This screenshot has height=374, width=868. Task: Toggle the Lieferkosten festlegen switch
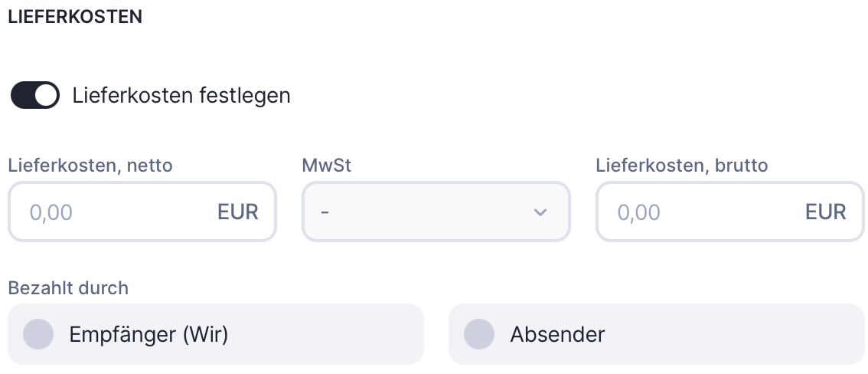click(x=35, y=96)
